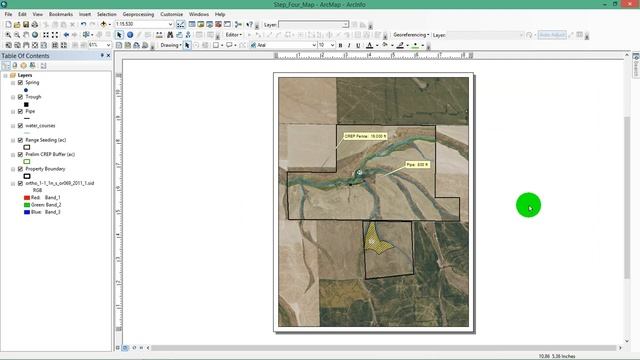Viewport: 640px width, 360px height.
Task: Toggle the Pipe layer visibility
Action: 20,111
